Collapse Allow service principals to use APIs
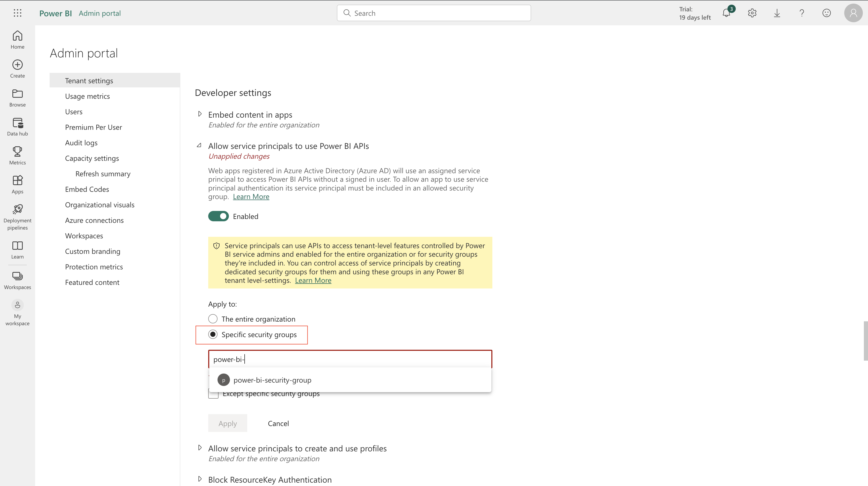This screenshot has height=486, width=868. [x=199, y=145]
